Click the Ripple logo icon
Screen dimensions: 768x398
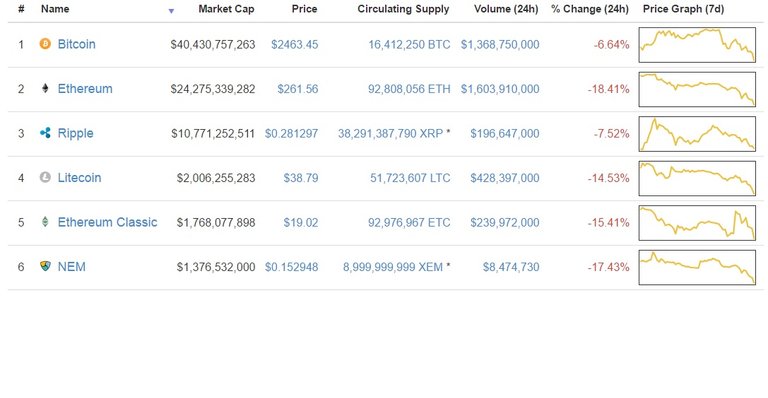(x=45, y=133)
